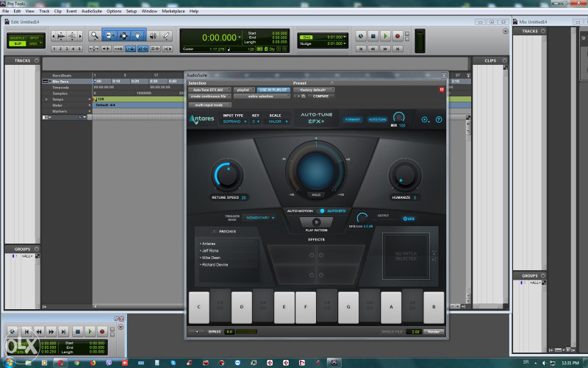This screenshot has width=588, height=368.
Task: Toggle USE IN PLAYLIST button
Action: [x=273, y=90]
